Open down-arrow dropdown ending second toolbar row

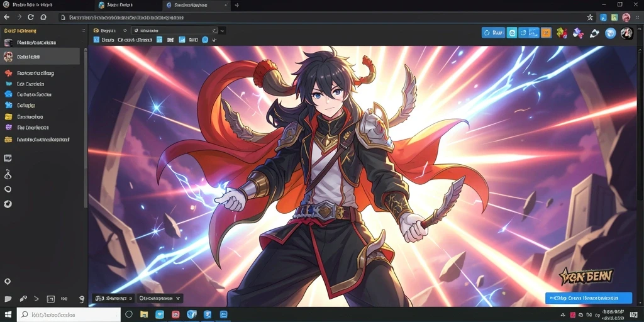coord(214,40)
